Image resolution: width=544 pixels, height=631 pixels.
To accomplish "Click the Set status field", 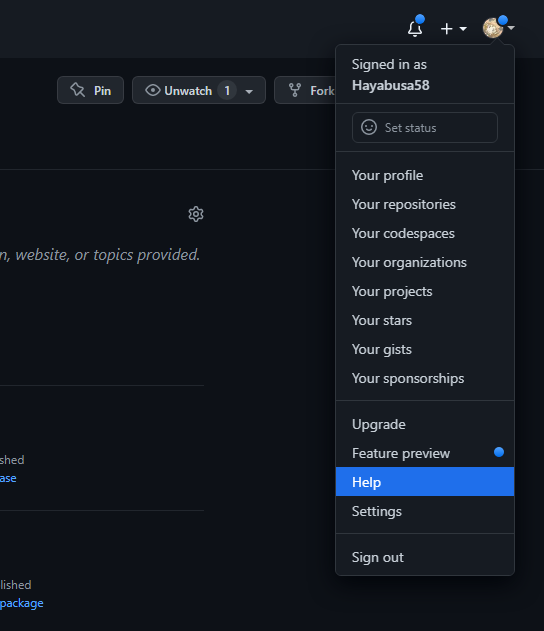I will [x=425, y=128].
